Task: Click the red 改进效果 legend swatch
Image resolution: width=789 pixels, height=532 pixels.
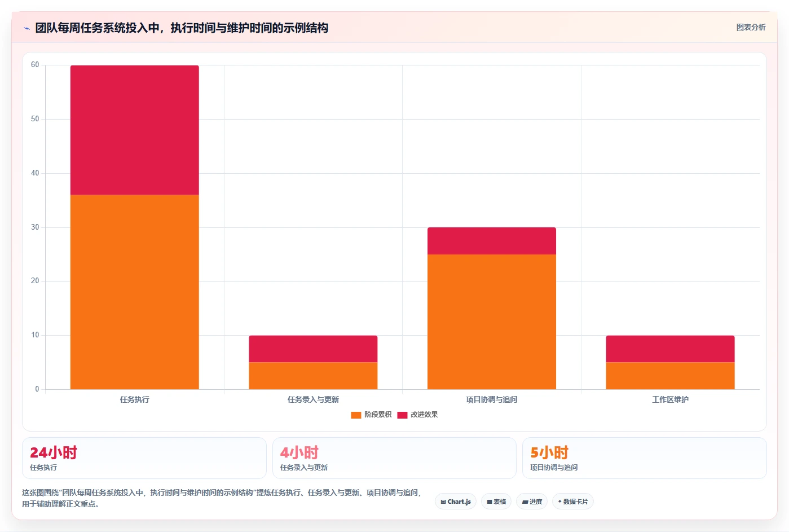Action: point(402,415)
